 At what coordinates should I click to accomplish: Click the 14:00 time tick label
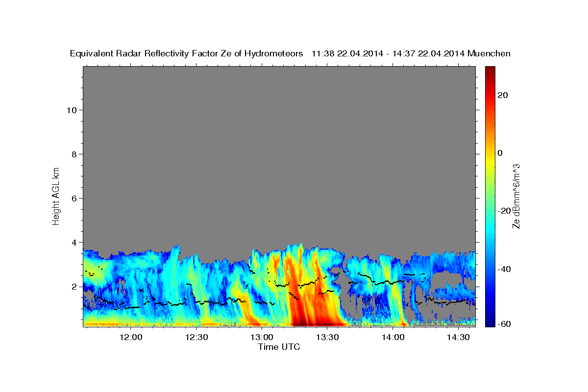(x=393, y=337)
